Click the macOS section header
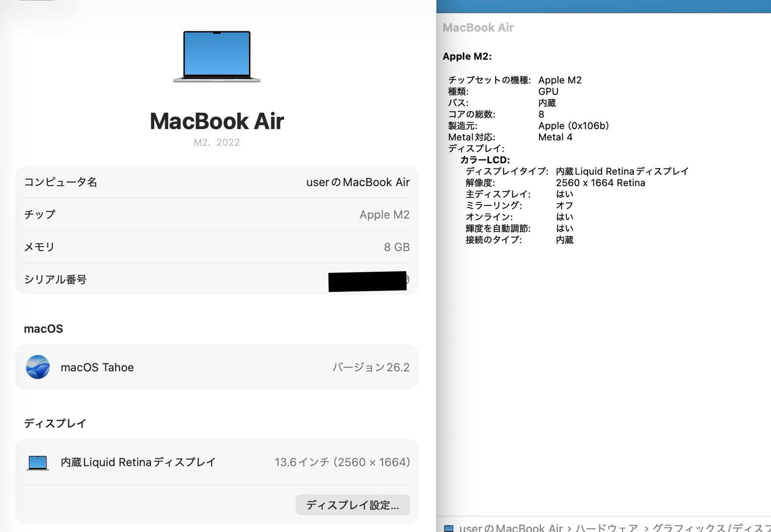This screenshot has width=771, height=532. click(x=43, y=329)
